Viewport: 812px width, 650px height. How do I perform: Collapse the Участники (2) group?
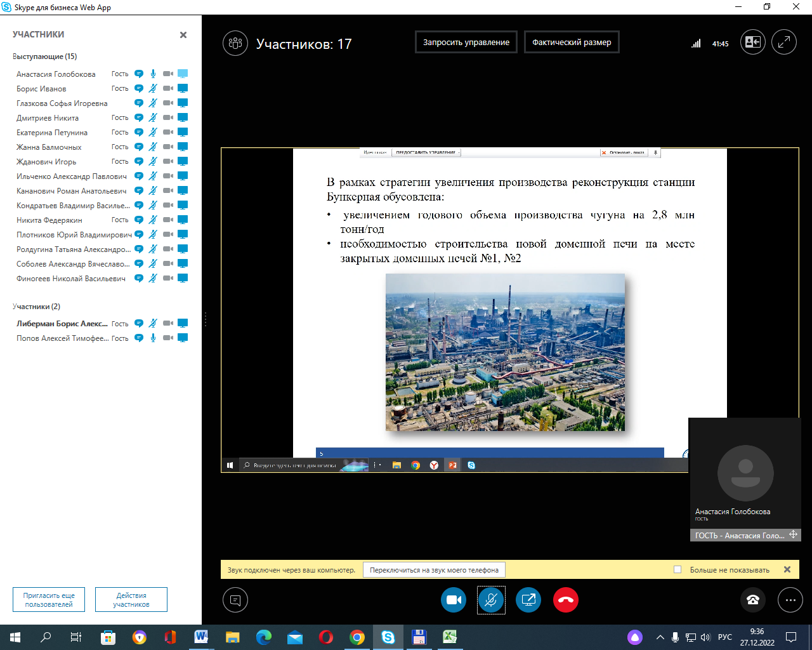pyautogui.click(x=36, y=307)
